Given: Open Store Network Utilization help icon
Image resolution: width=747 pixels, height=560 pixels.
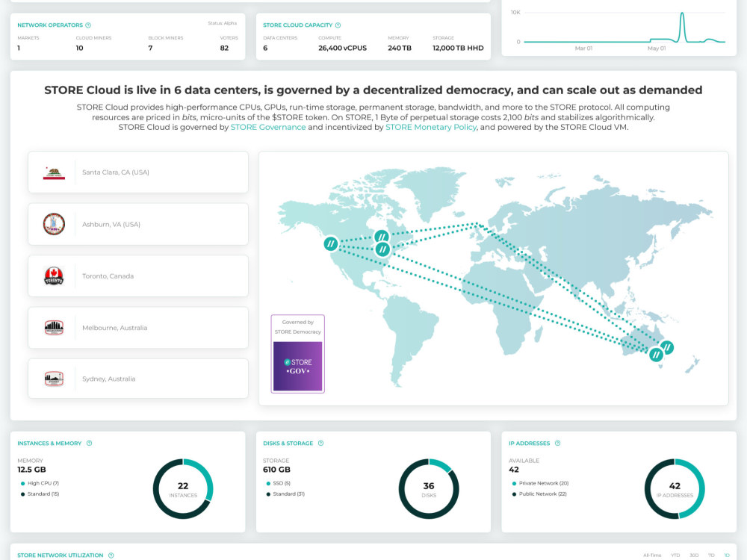Looking at the screenshot, I should coord(111,556).
